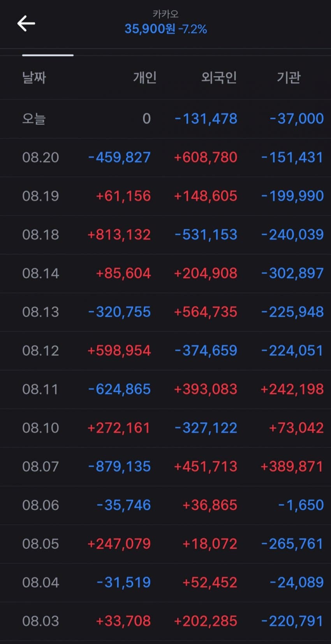The image size is (331, 644).
Task: Tap the 기관 column header
Action: pyautogui.click(x=289, y=77)
